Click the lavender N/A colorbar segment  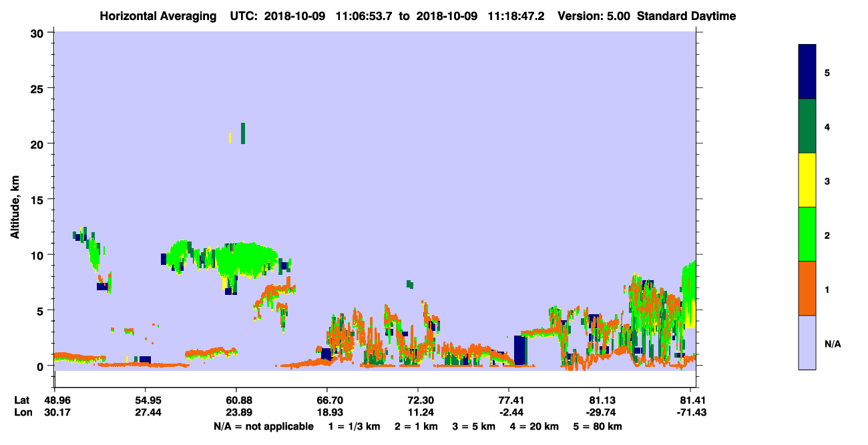coord(807,342)
